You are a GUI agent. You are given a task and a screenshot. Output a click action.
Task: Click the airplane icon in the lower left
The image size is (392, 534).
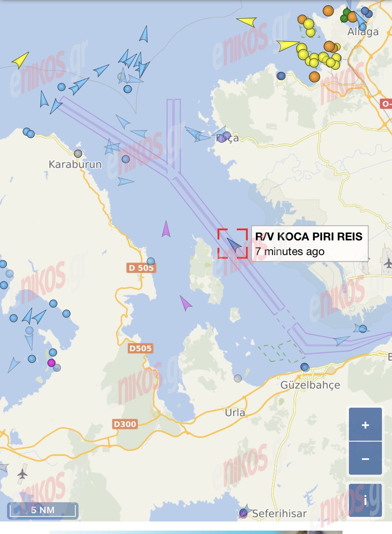pyautogui.click(x=22, y=474)
